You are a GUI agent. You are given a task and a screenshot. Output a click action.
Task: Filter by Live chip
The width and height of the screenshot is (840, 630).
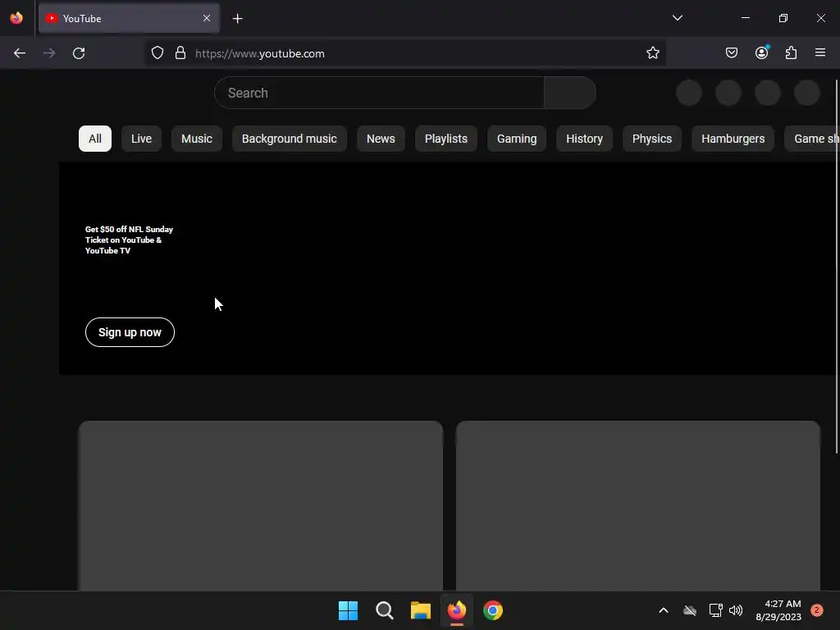coord(141,139)
